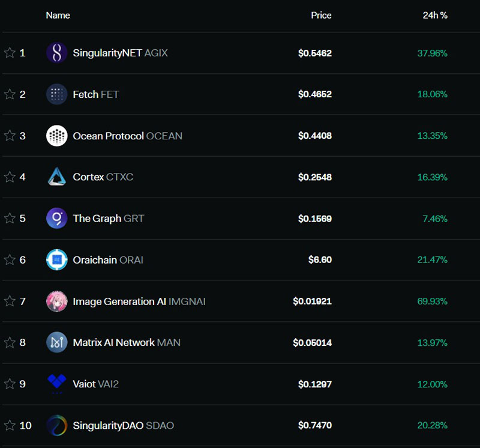This screenshot has width=480, height=448.
Task: Click the Matrix AI Network logo icon
Action: [x=57, y=342]
